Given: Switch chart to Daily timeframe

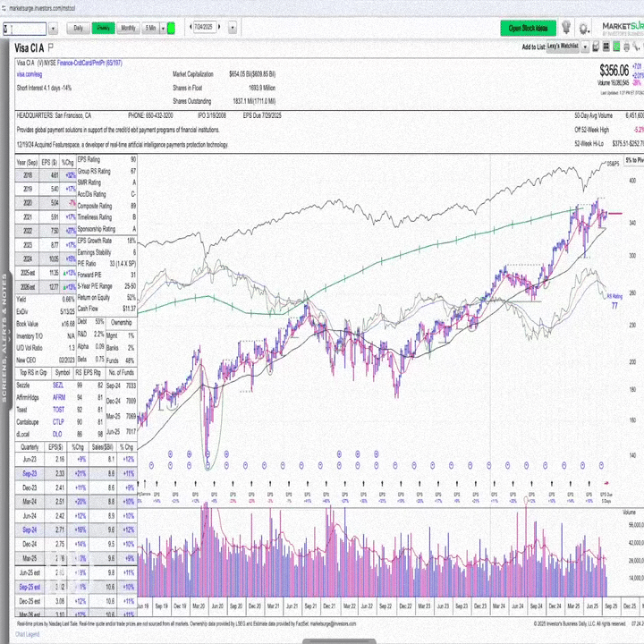Looking at the screenshot, I should 78,28.
